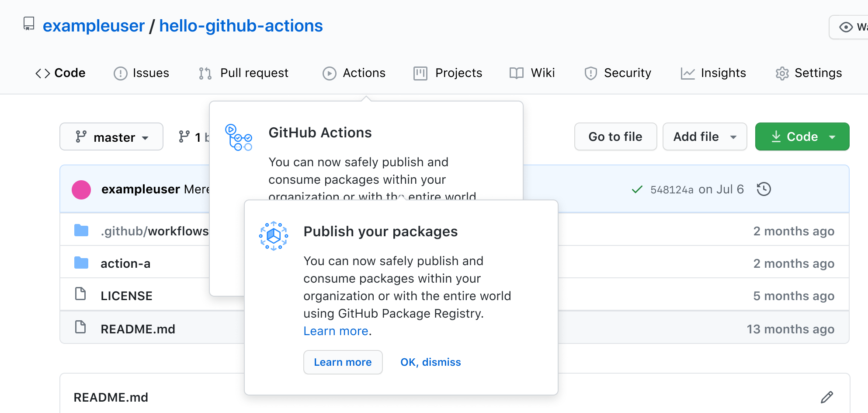Open the LICENSE file

pyautogui.click(x=126, y=296)
